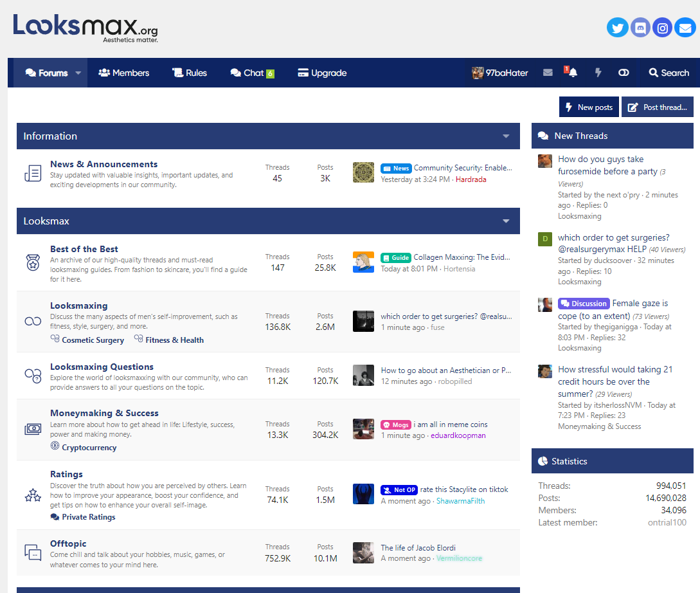
Task: Open the Cosmetic Surgery subforum link
Action: (93, 340)
